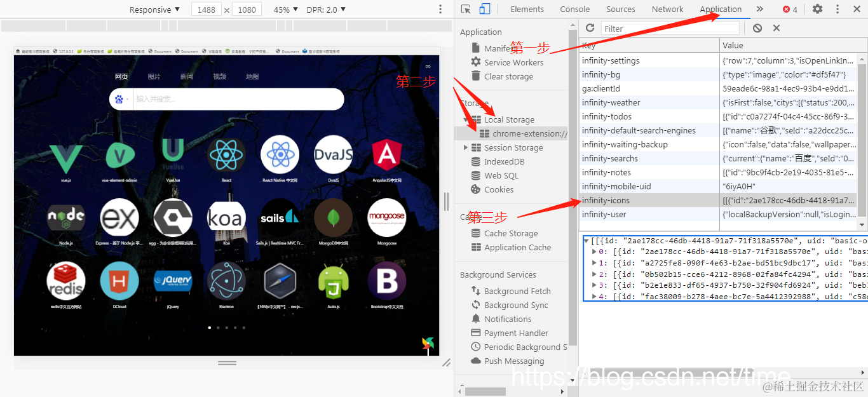Open the NW.js compass shortcut icon
The height and width of the screenshot is (397, 868).
point(280,281)
